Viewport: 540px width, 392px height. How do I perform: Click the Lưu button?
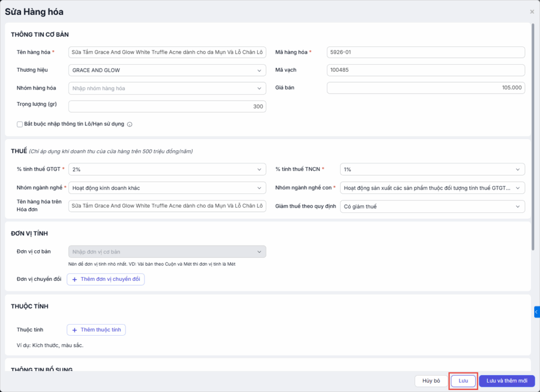pyautogui.click(x=464, y=381)
